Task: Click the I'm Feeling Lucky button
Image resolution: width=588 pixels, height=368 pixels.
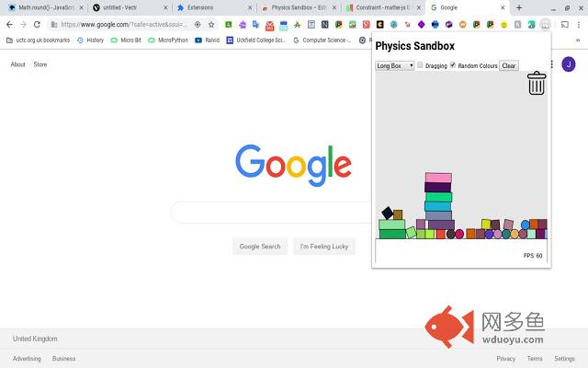Action: [x=324, y=247]
